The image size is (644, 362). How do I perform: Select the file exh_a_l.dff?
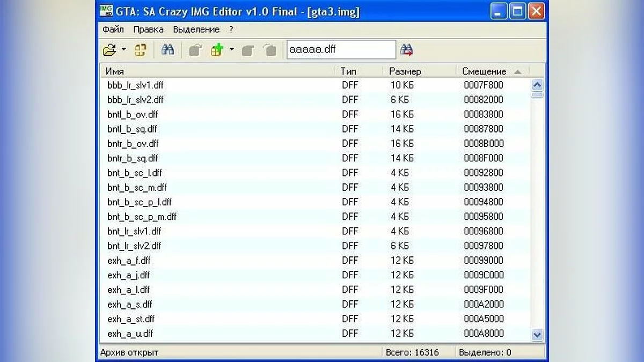(x=128, y=290)
